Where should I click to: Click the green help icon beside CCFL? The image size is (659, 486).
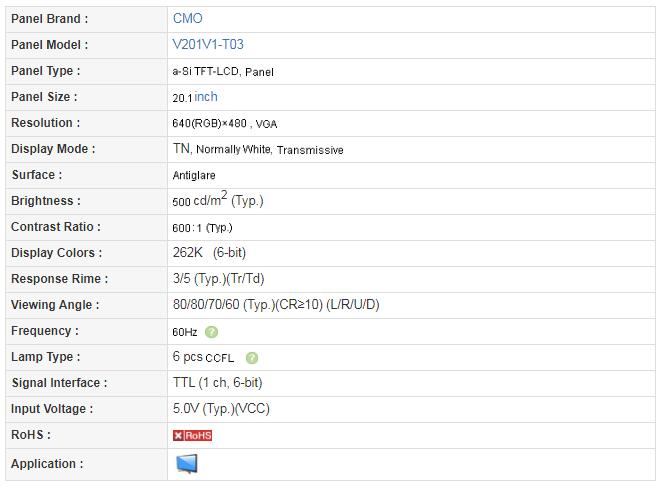tap(252, 358)
